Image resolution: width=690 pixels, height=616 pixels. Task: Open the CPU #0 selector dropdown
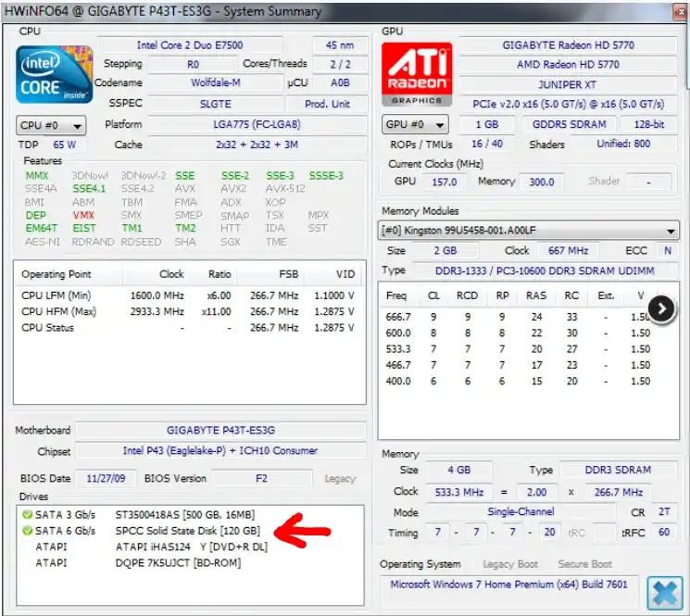tap(51, 125)
